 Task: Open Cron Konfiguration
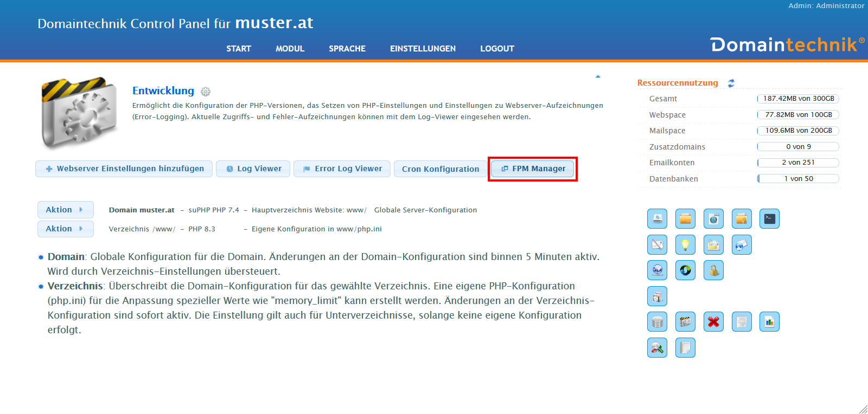441,169
